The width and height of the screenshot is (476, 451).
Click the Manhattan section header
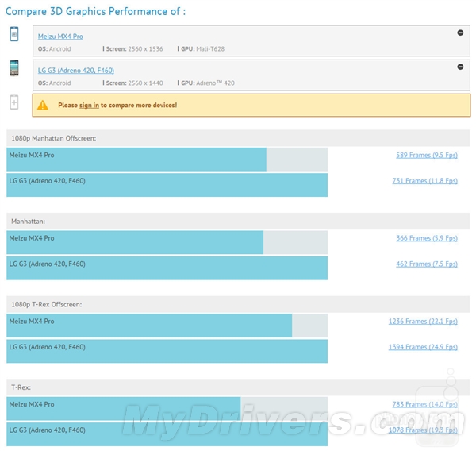[x=238, y=222]
